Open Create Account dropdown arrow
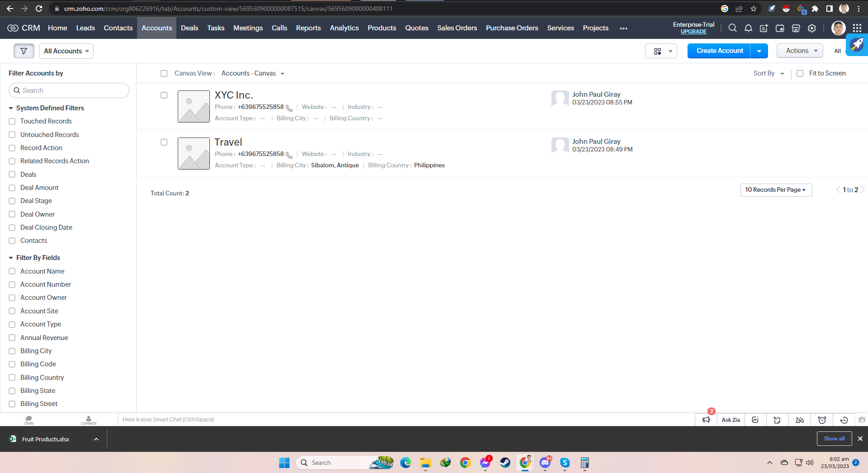The width and height of the screenshot is (868, 473). coord(759,51)
